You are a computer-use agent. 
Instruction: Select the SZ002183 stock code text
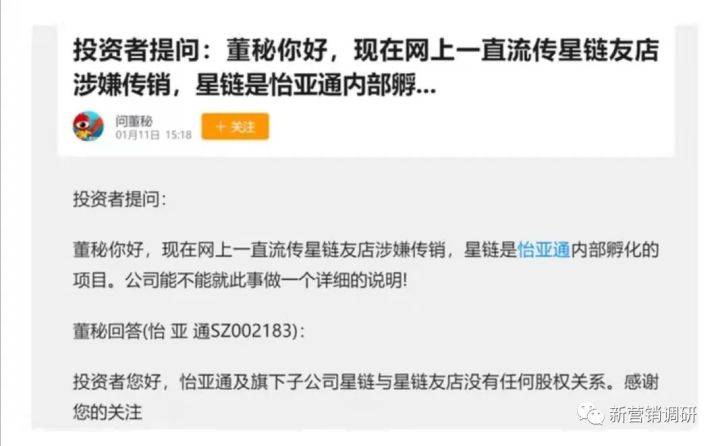tap(251, 331)
